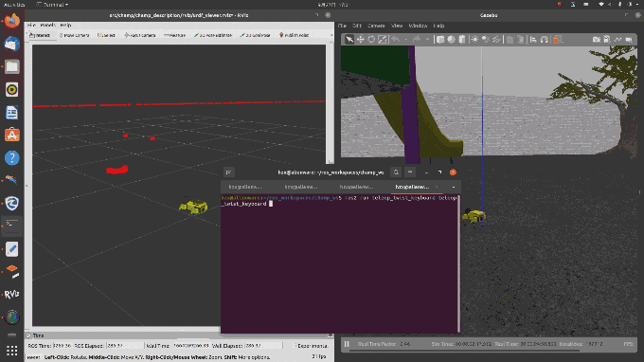Open the RViz Panels menu
Viewport: 644px width, 362px height.
(47, 25)
